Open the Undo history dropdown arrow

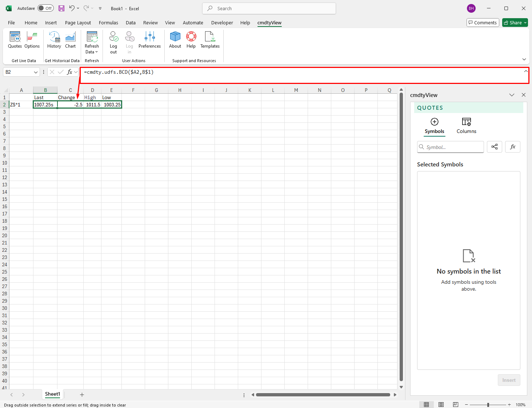78,8
